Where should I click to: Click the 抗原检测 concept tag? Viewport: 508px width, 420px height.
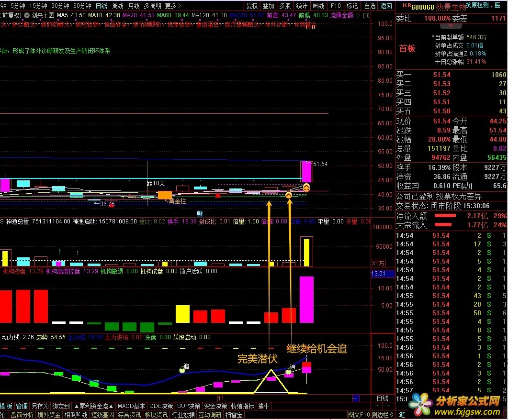pyautogui.click(x=477, y=5)
